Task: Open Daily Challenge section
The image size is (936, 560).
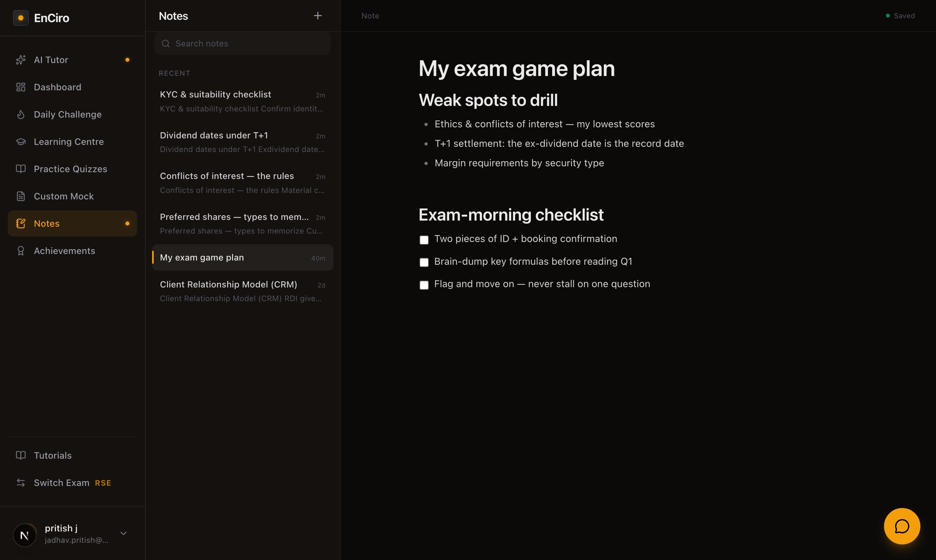Action: click(x=72, y=114)
